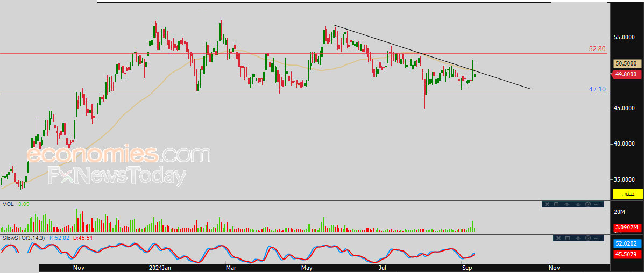This screenshot has width=644, height=273.
Task: Close the SlowSTO indicator panel
Action: 558,238
